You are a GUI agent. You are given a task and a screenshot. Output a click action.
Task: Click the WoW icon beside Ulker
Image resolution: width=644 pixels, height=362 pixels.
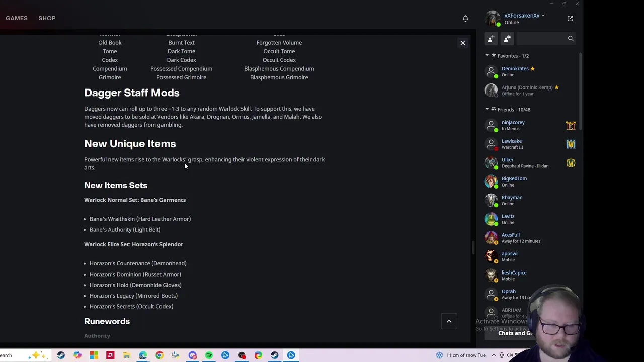[571, 163]
